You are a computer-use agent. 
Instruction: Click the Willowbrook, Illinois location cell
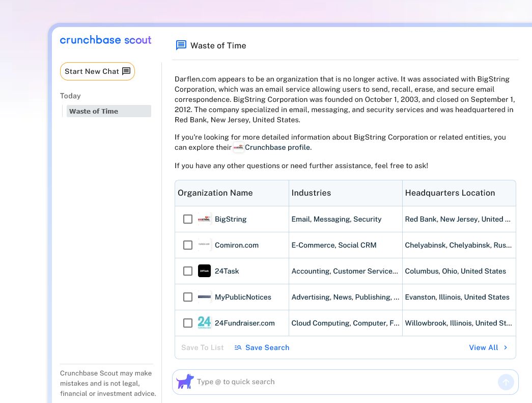(x=458, y=323)
